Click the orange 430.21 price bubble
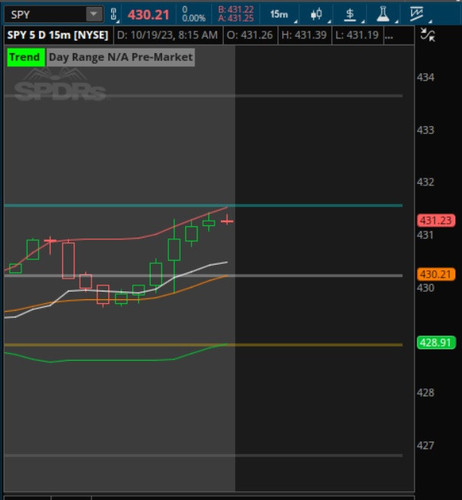Screen dimensions: 462x500 436,274
